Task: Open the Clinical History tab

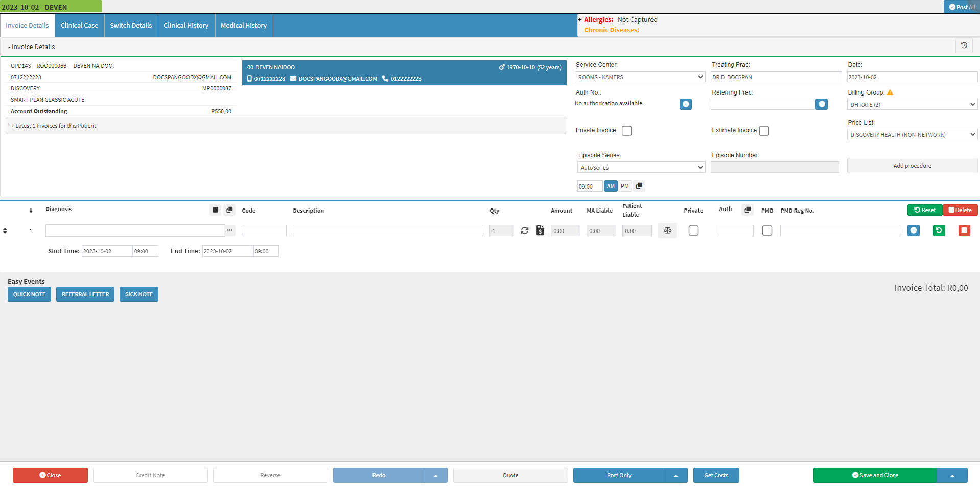Action: 186,26
